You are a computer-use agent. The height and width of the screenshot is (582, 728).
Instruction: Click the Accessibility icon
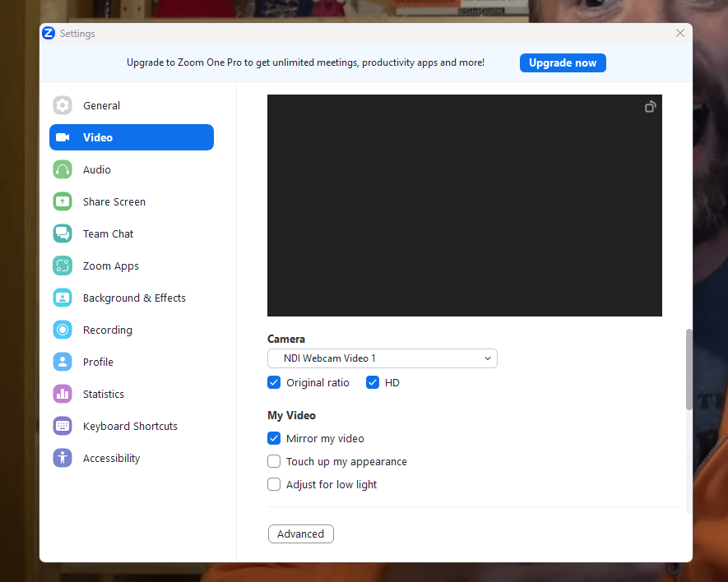(x=63, y=458)
